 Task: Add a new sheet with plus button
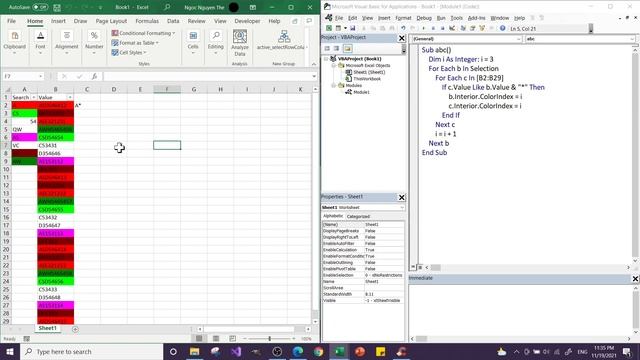pos(75,329)
